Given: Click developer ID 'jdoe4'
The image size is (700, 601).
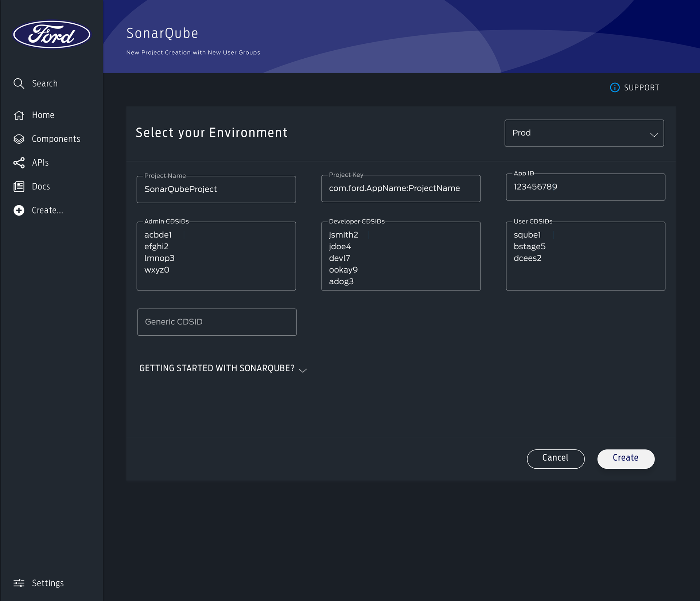Looking at the screenshot, I should tap(340, 246).
